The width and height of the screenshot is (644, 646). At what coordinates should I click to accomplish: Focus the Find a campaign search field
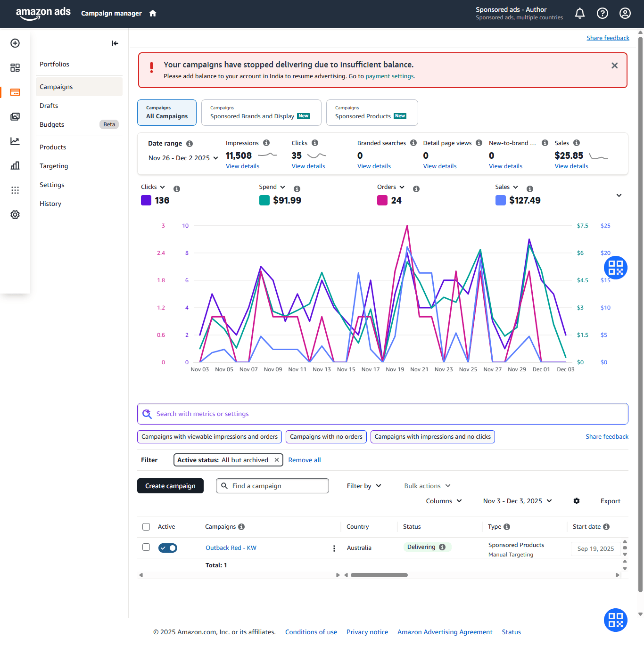(272, 486)
